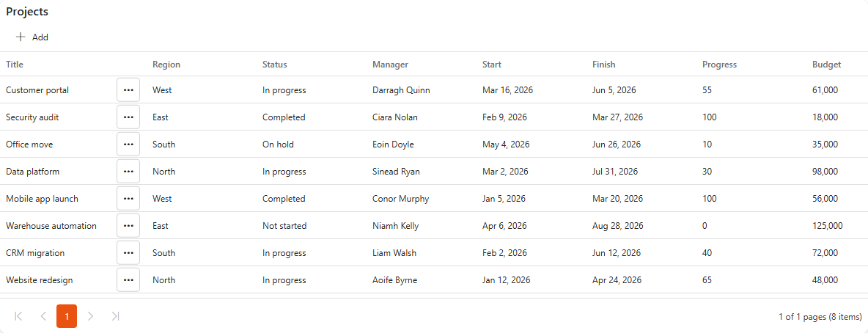The height and width of the screenshot is (333, 868).
Task: Click the Progress column header
Action: [x=719, y=65]
